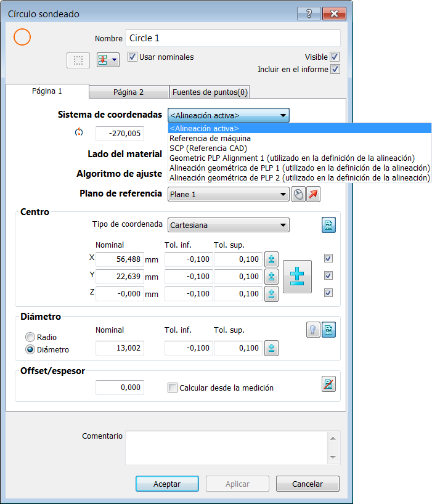This screenshot has width=432, height=504.
Task: Click the Offset/espesor value field 0,000
Action: (120, 388)
